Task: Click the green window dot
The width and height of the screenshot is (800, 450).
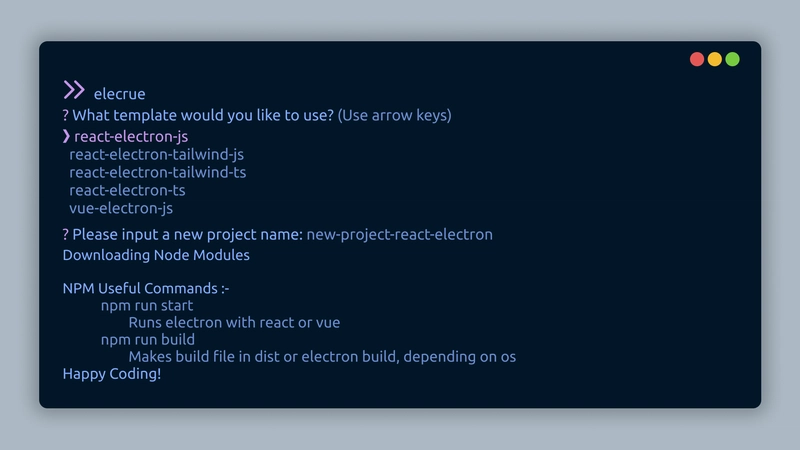Action: coord(733,59)
